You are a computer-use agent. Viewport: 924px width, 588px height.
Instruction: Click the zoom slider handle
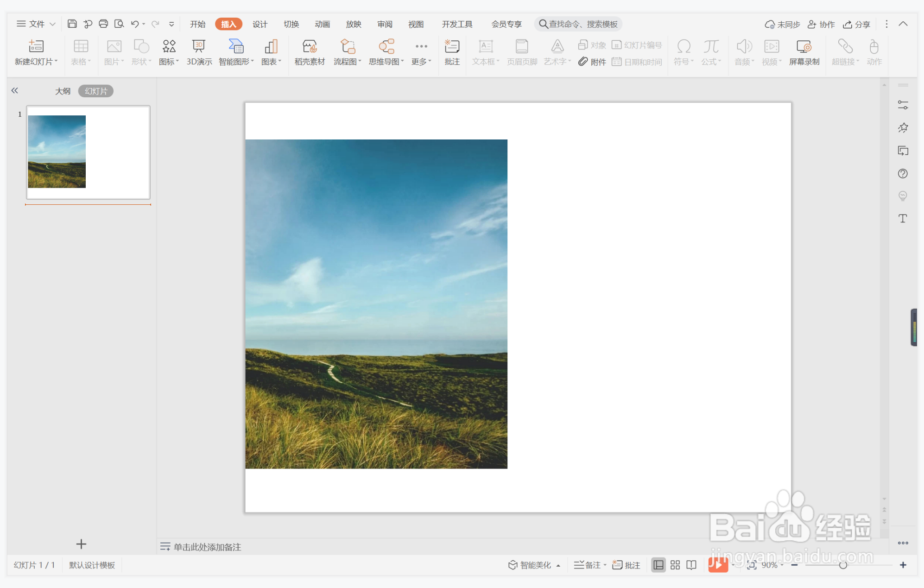click(843, 565)
